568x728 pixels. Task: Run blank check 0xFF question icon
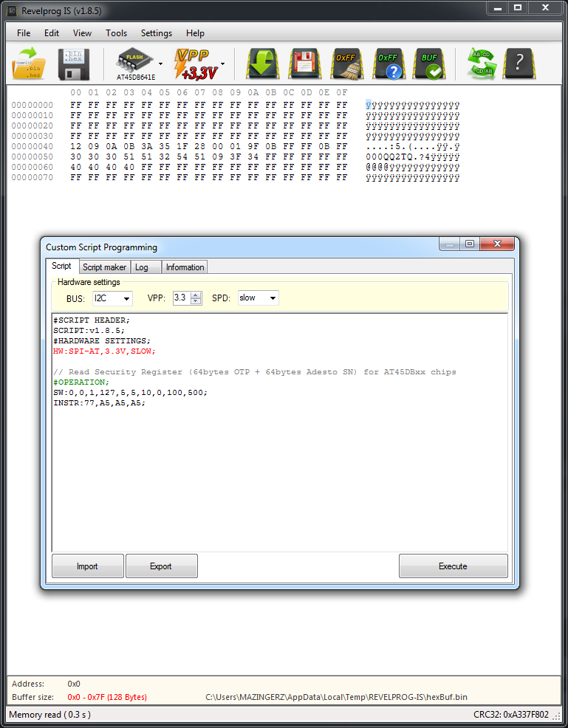[x=388, y=64]
